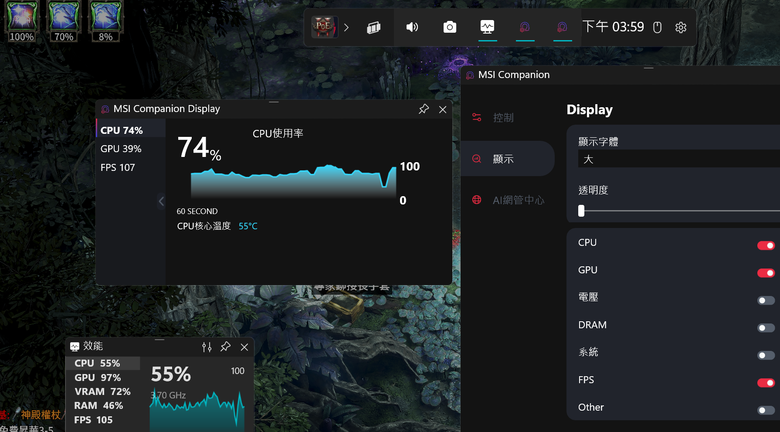
Task: Open the widget menu in Game Bar
Action: pyautogui.click(x=374, y=28)
